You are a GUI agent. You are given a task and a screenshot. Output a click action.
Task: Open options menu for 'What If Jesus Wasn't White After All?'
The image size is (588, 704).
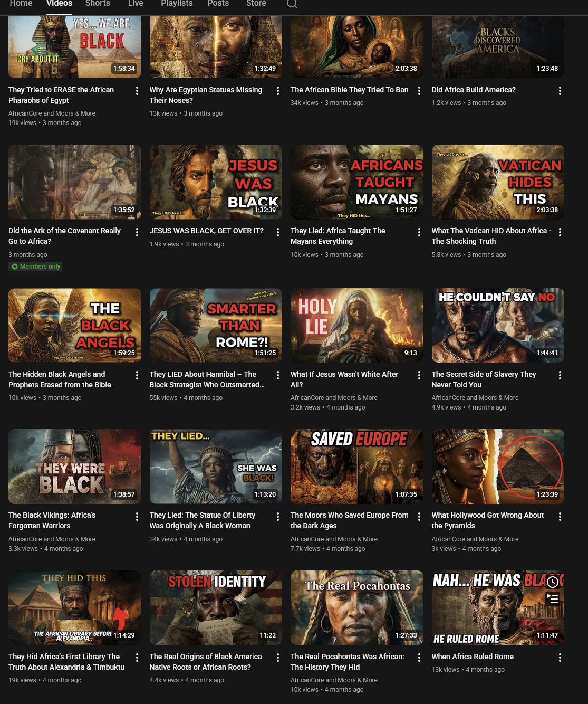click(419, 375)
